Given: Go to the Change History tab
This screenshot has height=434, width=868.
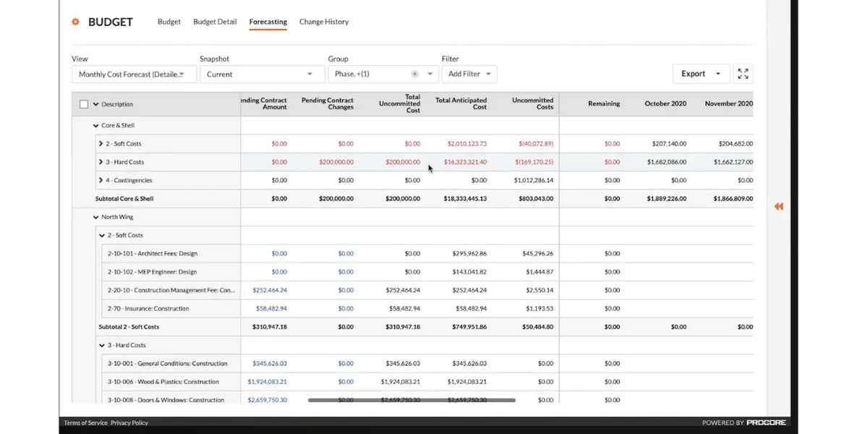Looking at the screenshot, I should coord(324,22).
